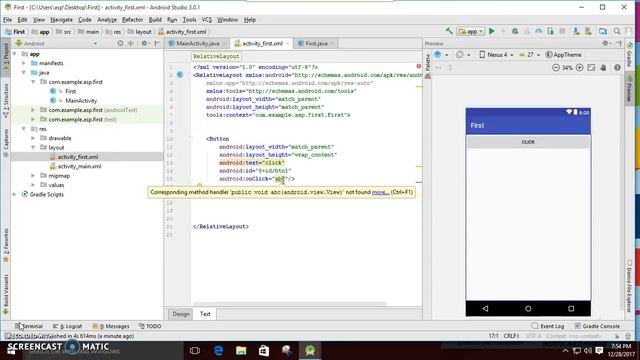Open Preview panel settings gear

[606, 43]
